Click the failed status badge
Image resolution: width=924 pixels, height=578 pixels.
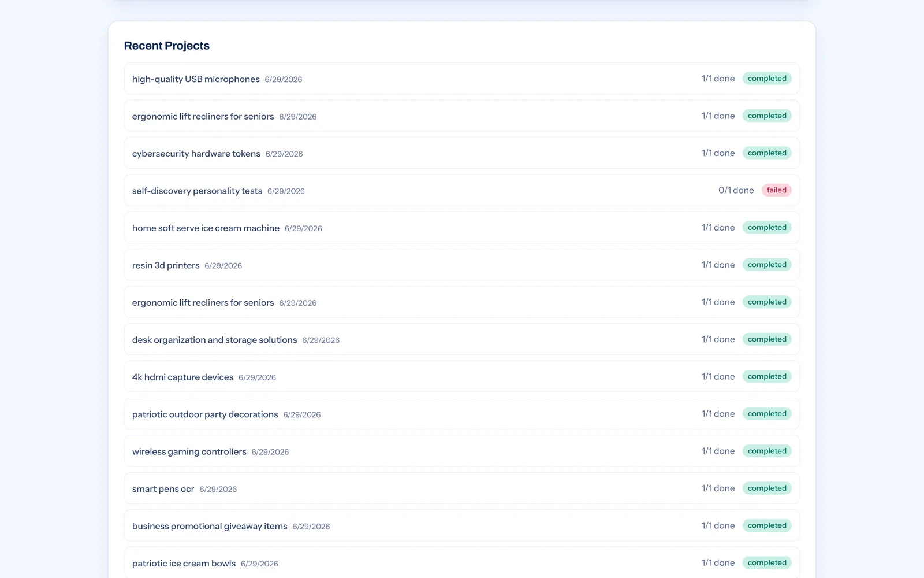pos(776,190)
